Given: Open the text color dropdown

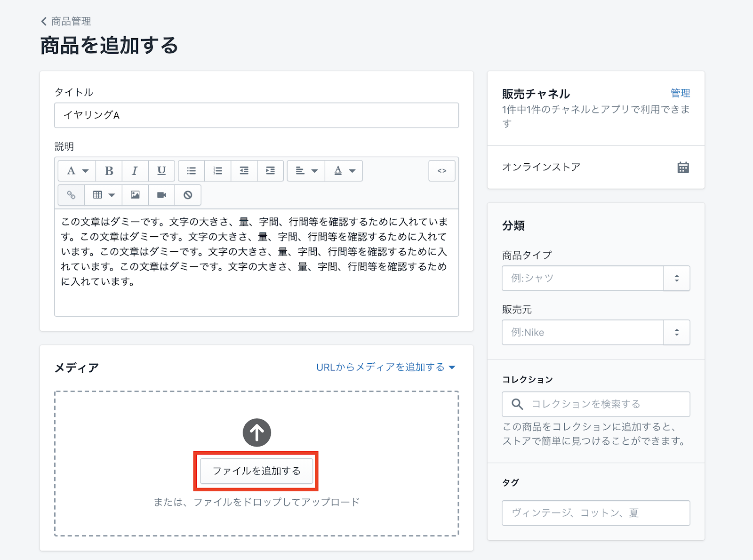Looking at the screenshot, I should (344, 171).
